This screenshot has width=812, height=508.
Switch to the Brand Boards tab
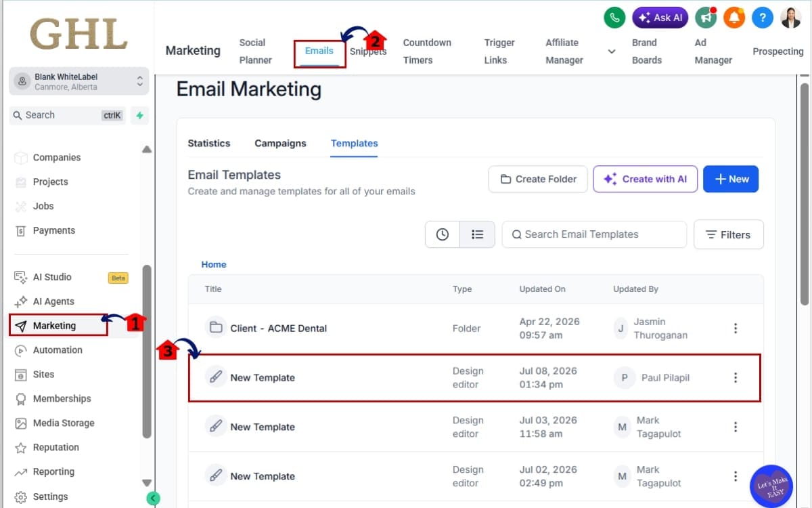pyautogui.click(x=647, y=51)
